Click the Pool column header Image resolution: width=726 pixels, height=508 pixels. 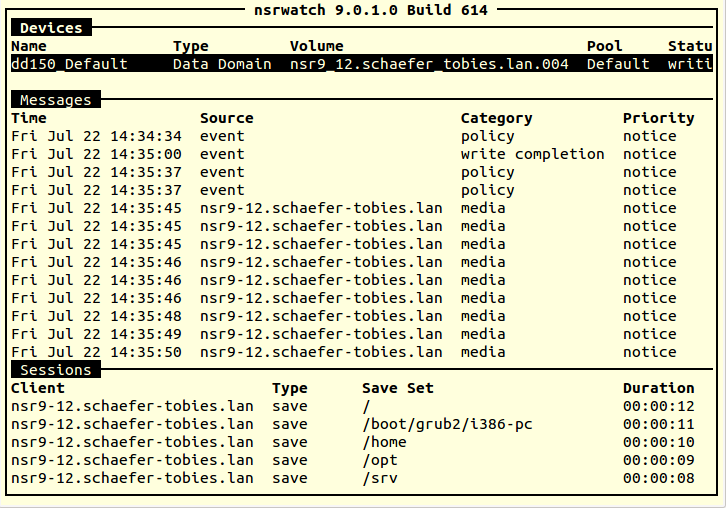click(604, 46)
